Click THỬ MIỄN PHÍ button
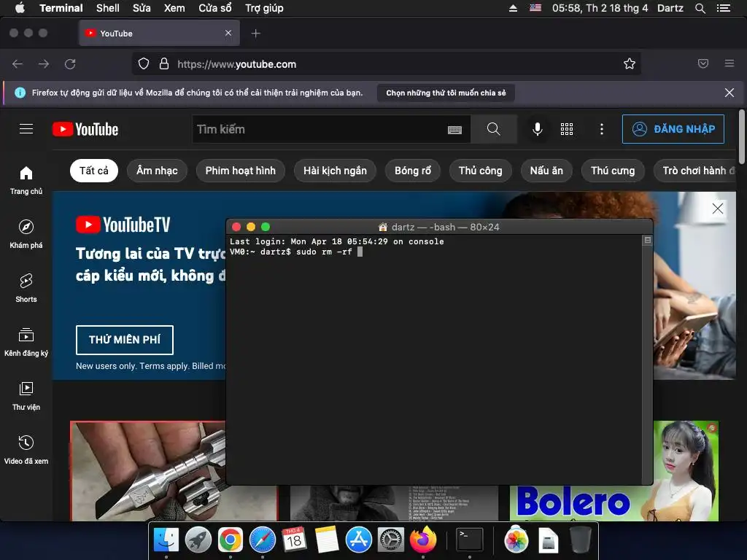The height and width of the screenshot is (560, 747). (124, 340)
